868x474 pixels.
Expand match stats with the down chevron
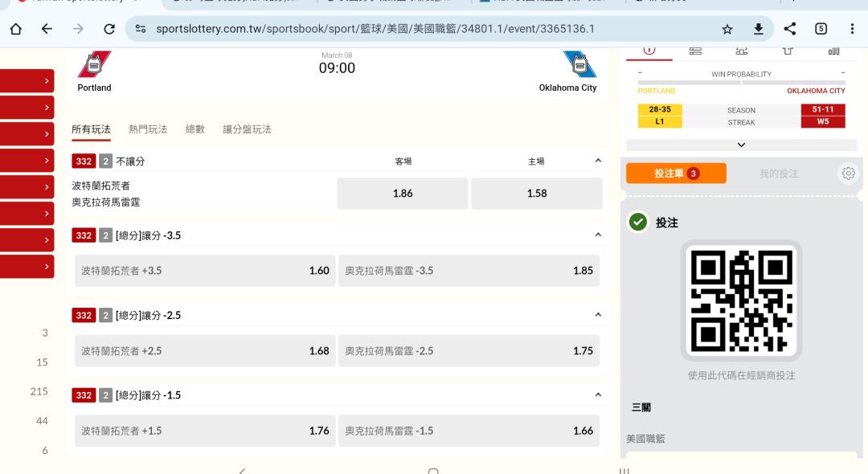(x=741, y=145)
